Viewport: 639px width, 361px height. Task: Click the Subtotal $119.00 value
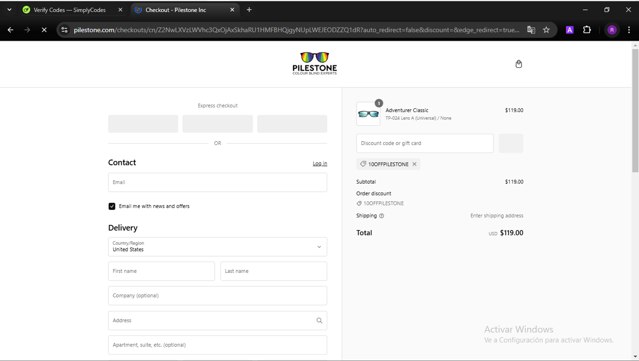514,182
